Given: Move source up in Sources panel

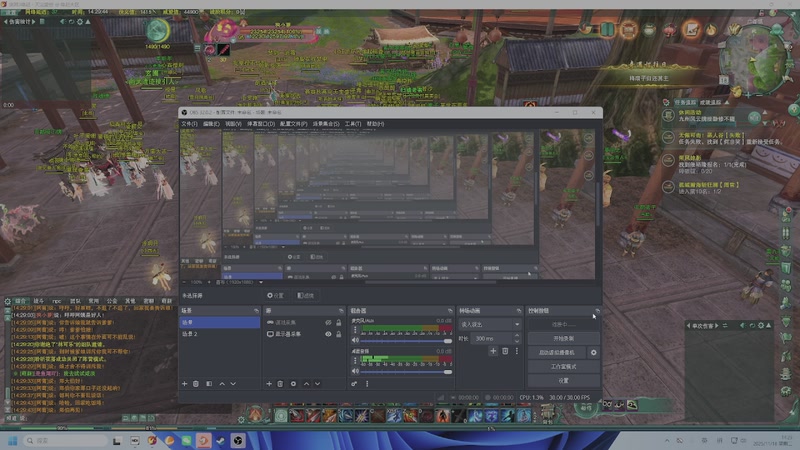Looking at the screenshot, I should point(306,384).
